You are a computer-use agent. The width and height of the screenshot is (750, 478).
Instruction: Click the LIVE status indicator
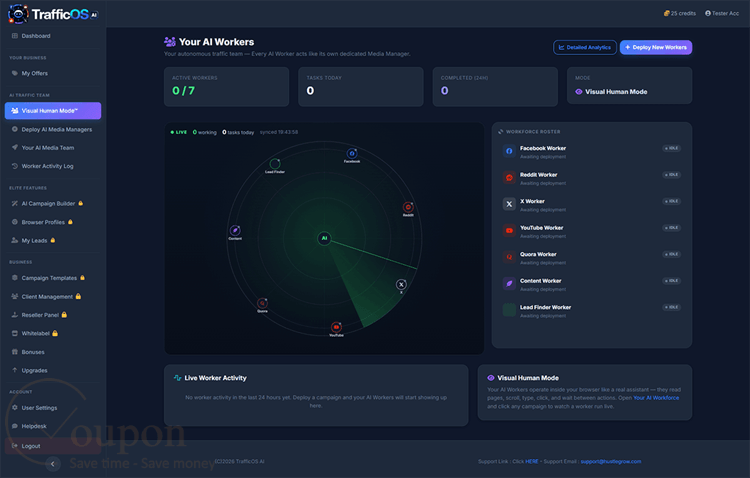[178, 132]
